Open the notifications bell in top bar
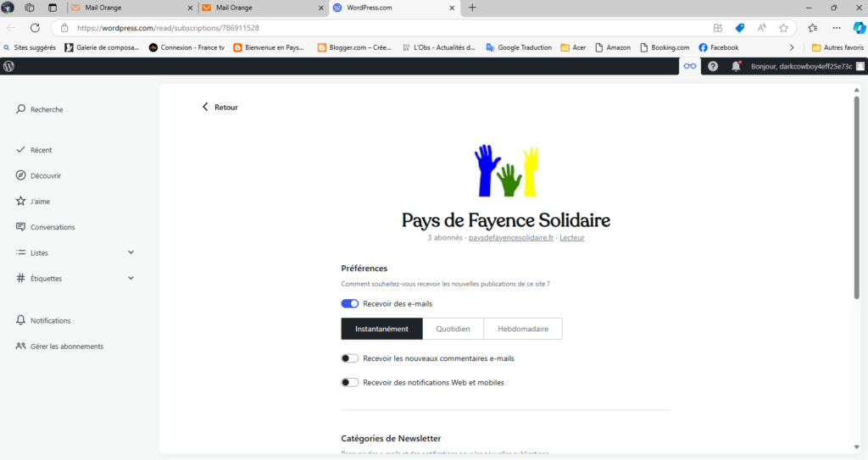 (736, 66)
